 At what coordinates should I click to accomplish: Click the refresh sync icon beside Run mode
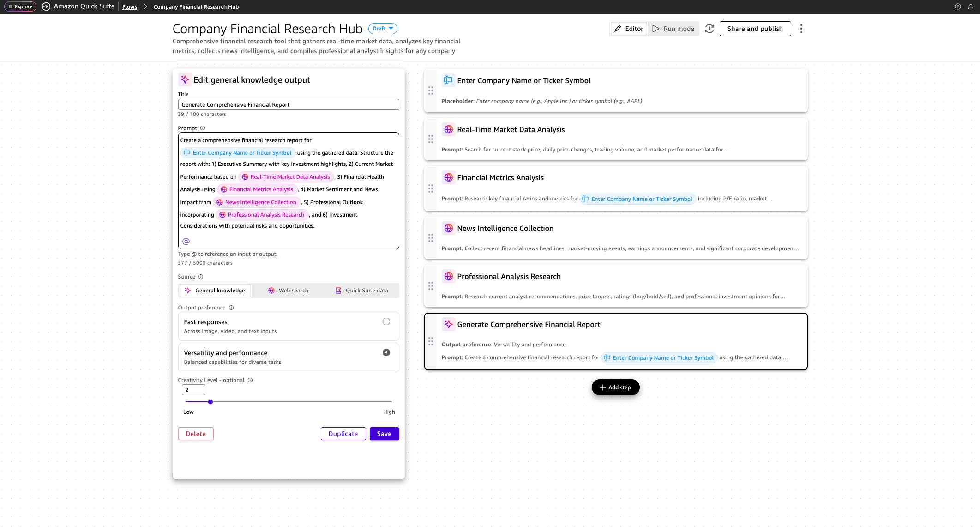709,29
